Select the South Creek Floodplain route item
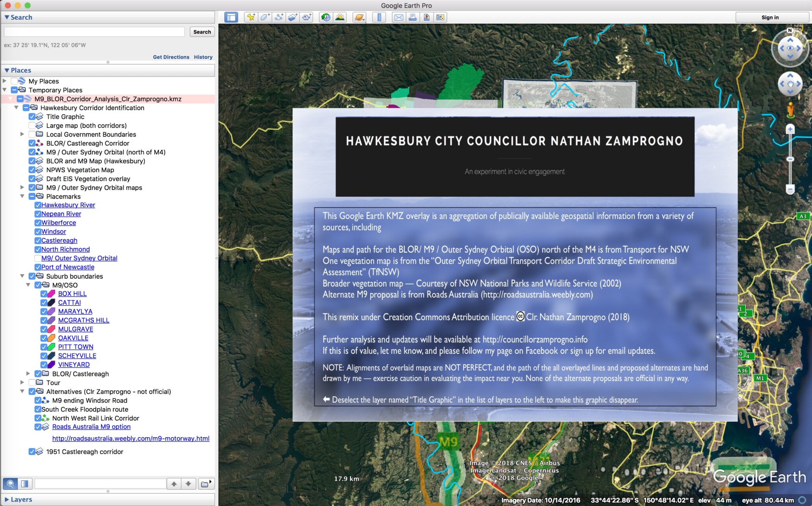The height and width of the screenshot is (506, 812). pos(85,409)
